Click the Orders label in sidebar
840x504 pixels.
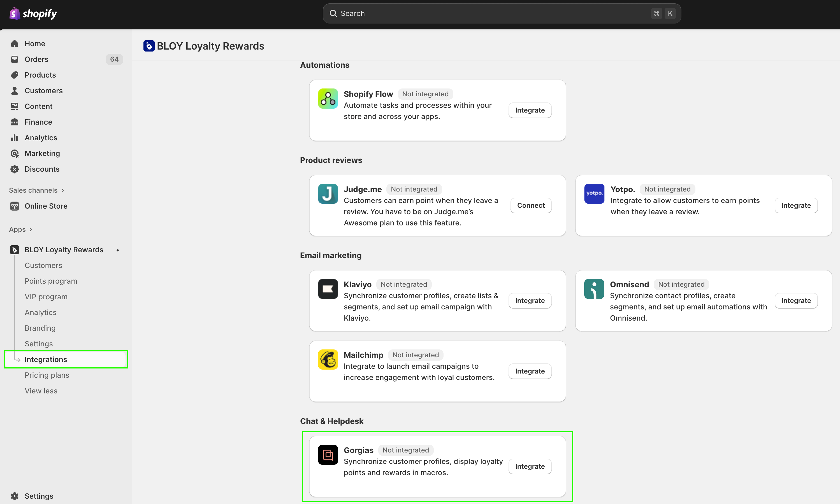(x=37, y=59)
